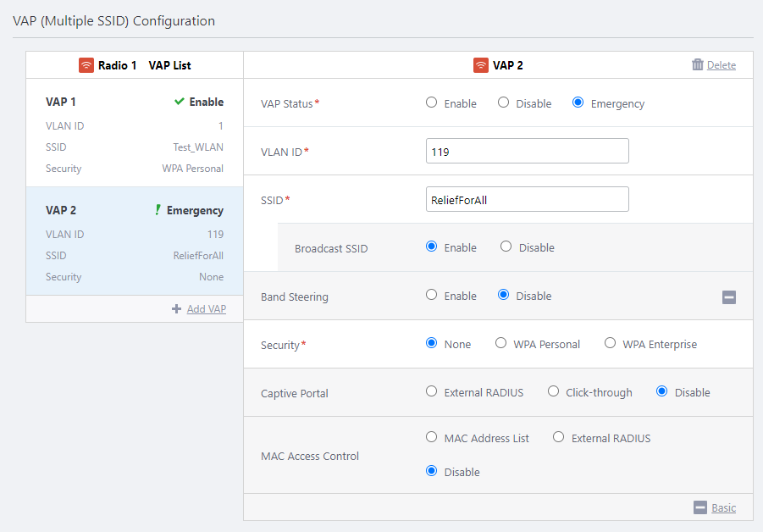
Task: Collapse advanced settings via Basic link
Action: [723, 507]
